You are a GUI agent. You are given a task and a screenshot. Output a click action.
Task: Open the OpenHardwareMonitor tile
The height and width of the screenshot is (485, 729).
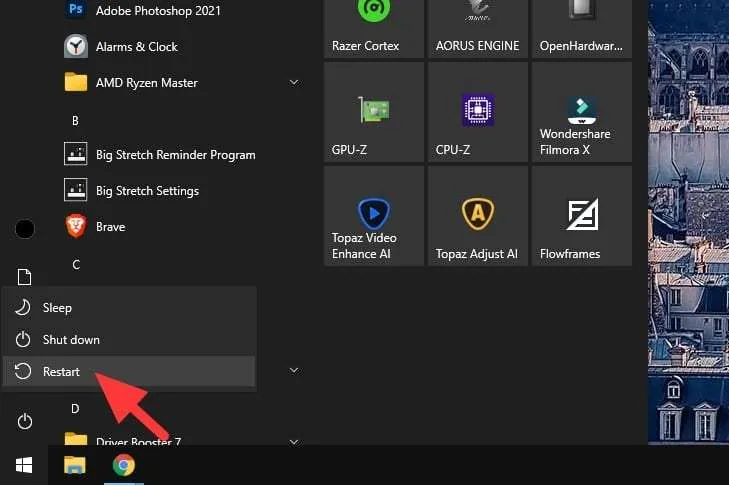582,28
